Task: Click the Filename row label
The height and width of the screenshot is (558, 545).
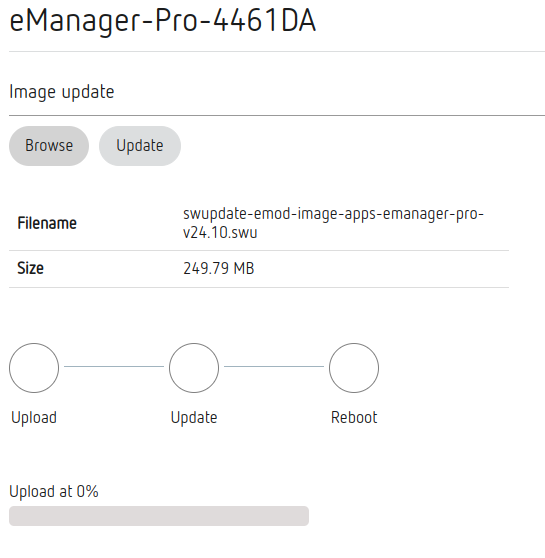Action: click(x=47, y=223)
